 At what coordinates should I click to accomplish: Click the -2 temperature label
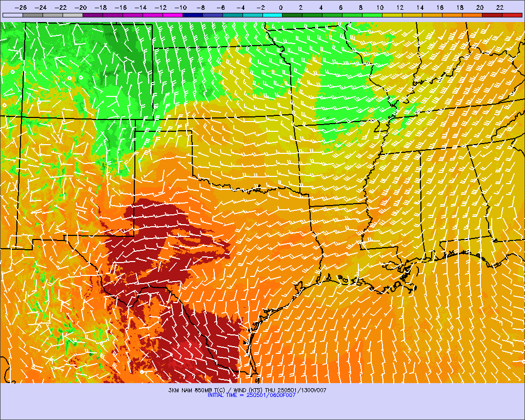point(260,7)
